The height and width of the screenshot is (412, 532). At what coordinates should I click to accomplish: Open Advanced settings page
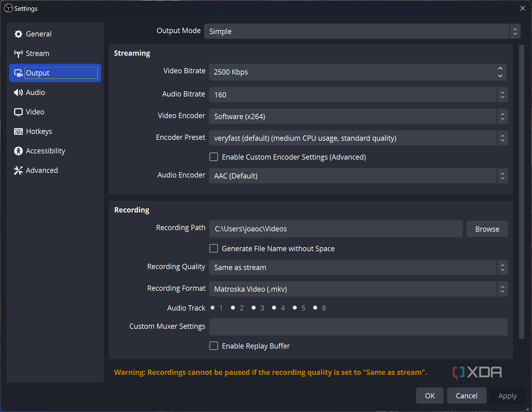coord(55,170)
